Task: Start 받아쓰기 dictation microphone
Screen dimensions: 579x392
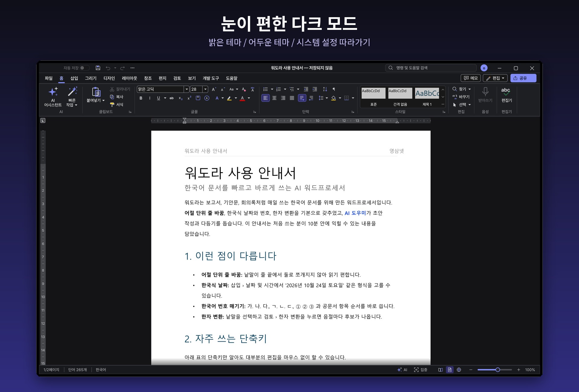Action: pos(485,95)
